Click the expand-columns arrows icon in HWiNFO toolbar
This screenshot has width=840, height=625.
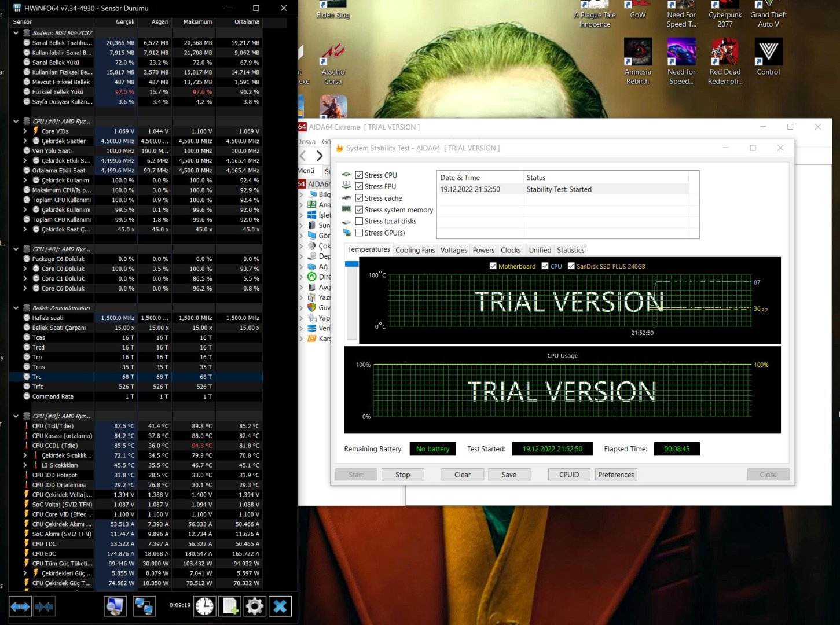20,606
